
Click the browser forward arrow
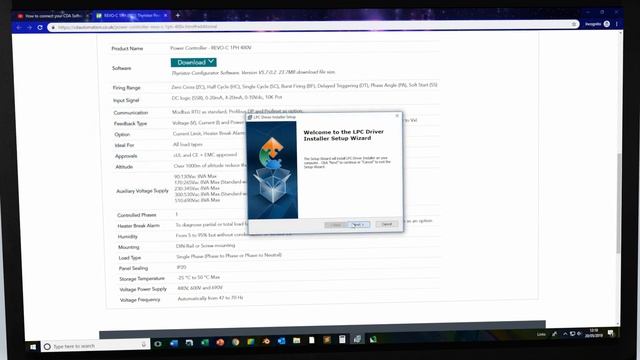click(x=29, y=27)
